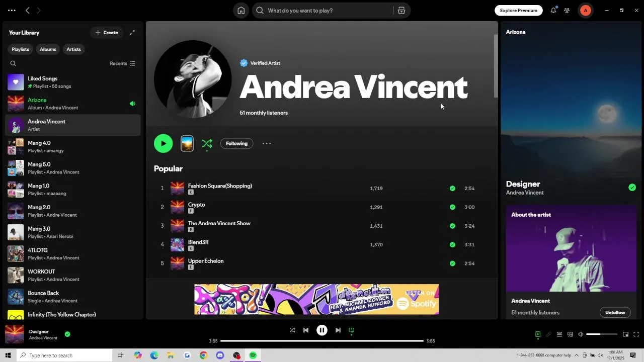The image size is (644, 362).
Task: Open the Recents sort dropdown
Action: (123, 63)
